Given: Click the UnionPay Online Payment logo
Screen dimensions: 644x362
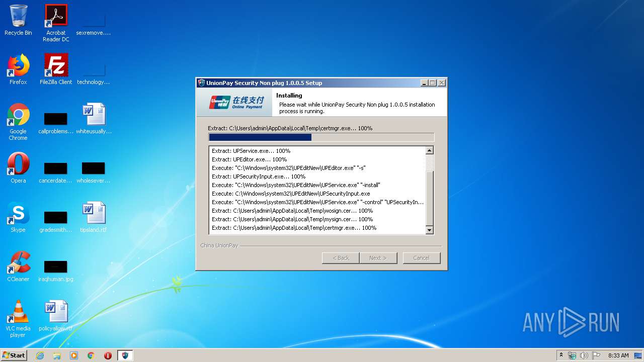Looking at the screenshot, I should click(x=237, y=103).
